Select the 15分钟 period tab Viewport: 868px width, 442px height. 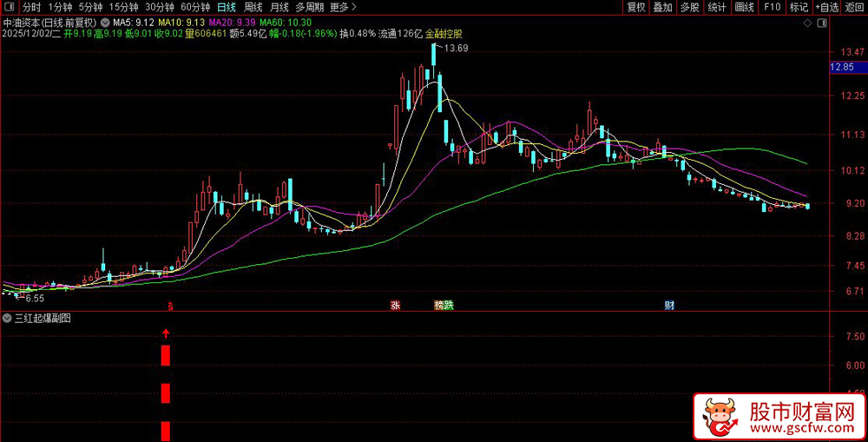pyautogui.click(x=123, y=7)
